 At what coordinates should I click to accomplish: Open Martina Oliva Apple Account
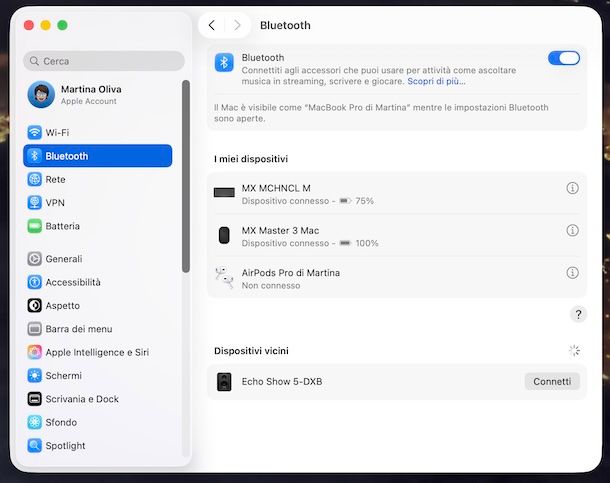[98, 94]
